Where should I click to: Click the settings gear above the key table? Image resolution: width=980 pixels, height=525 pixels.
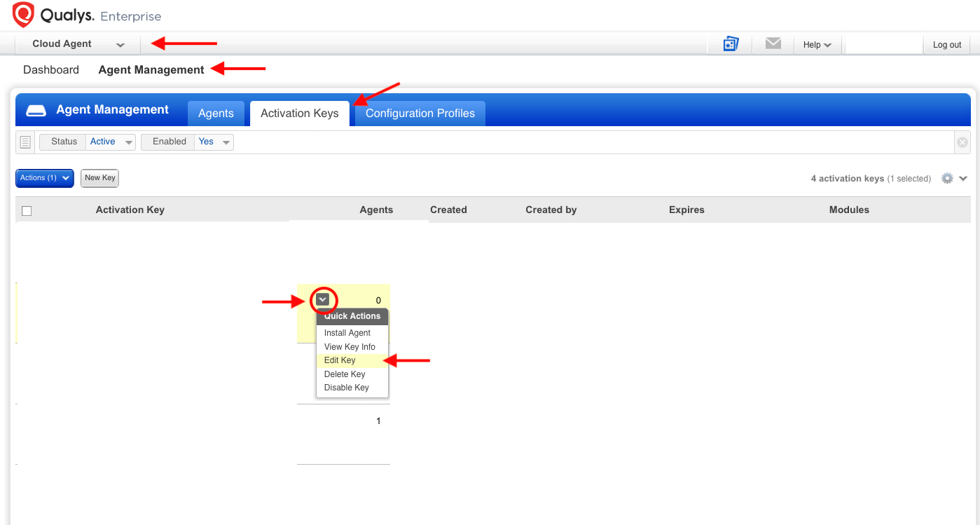pos(947,178)
